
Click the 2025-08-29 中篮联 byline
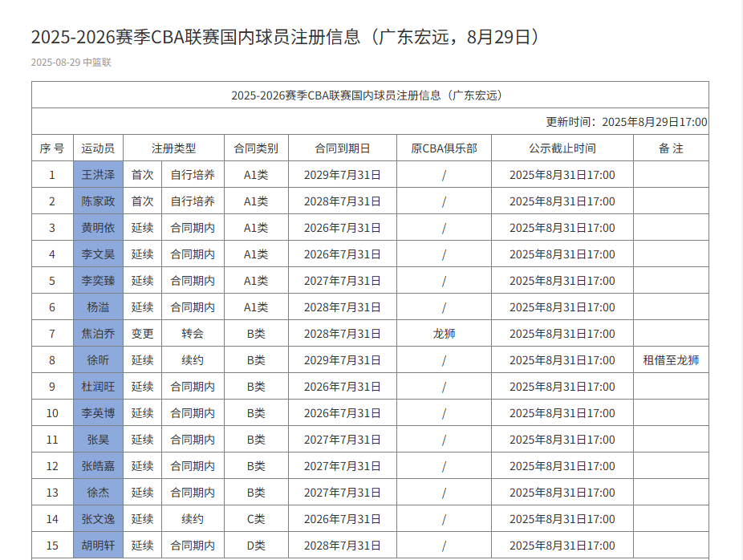pyautogui.click(x=71, y=63)
